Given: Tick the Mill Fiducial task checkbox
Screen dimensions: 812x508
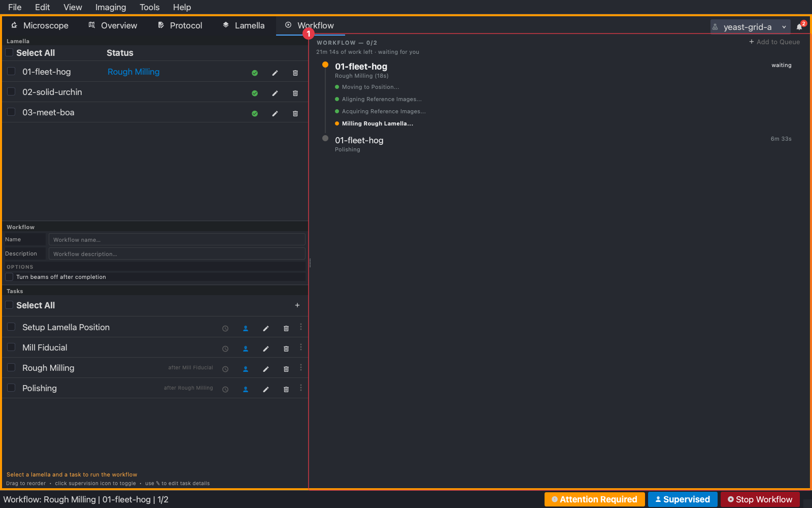Looking at the screenshot, I should click(x=11, y=347).
